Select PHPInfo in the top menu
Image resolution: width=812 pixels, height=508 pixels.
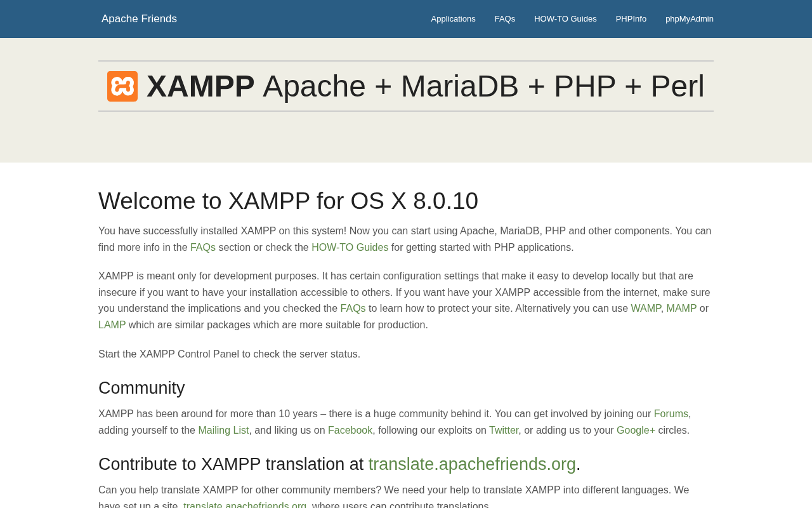631,19
